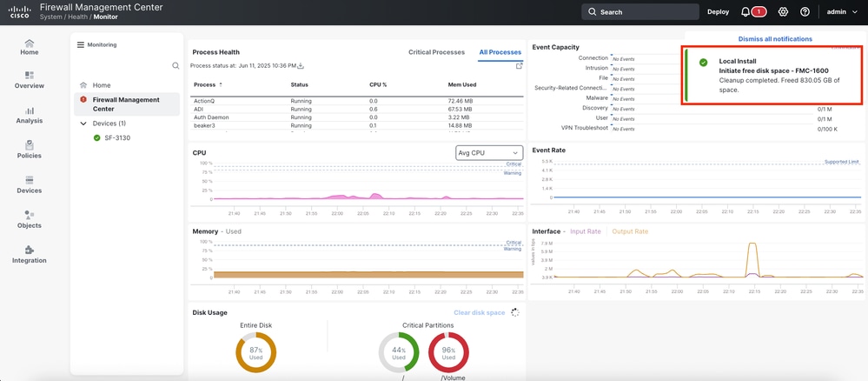This screenshot has height=381, width=868.
Task: Click the green status icon beside SF-3130
Action: (x=96, y=137)
